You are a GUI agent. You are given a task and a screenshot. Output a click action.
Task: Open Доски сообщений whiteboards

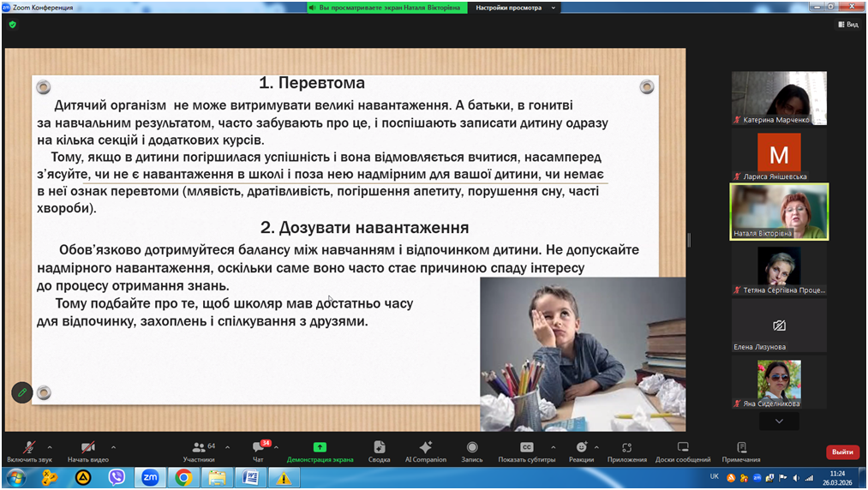(683, 451)
